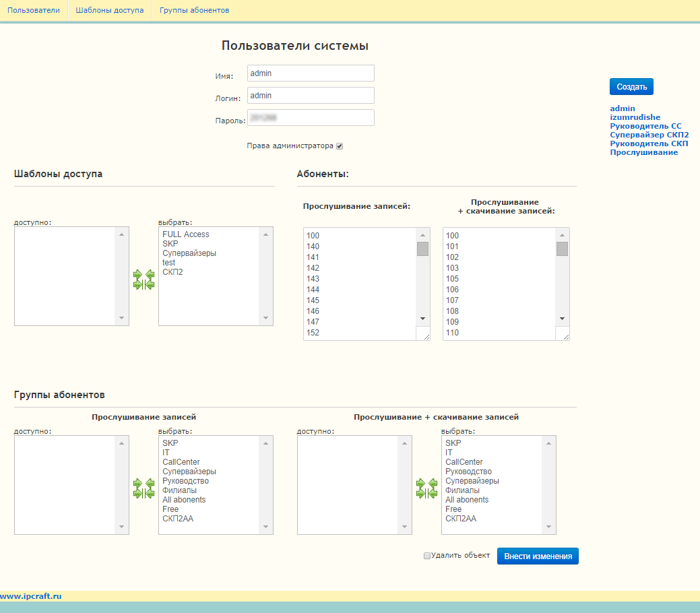Click the move-left arrow in Шаблоны доступа
Viewport: 700px width, 613px height.
[x=150, y=274]
